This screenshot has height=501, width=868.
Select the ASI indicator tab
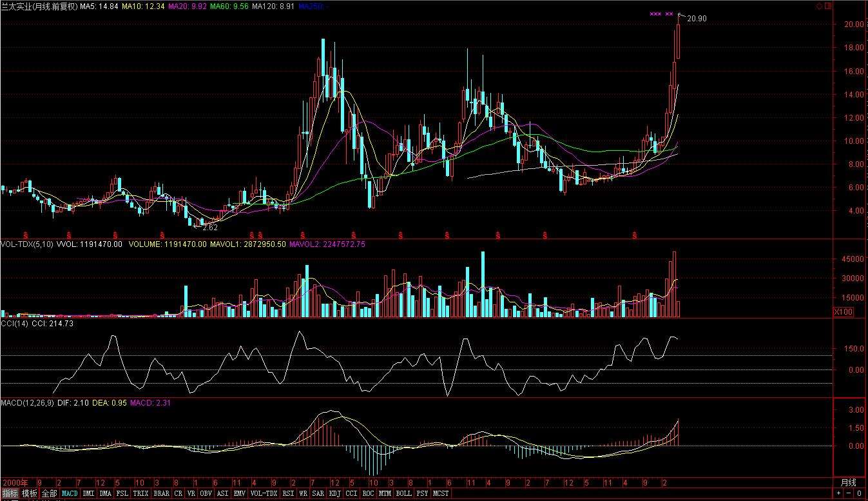tap(223, 493)
